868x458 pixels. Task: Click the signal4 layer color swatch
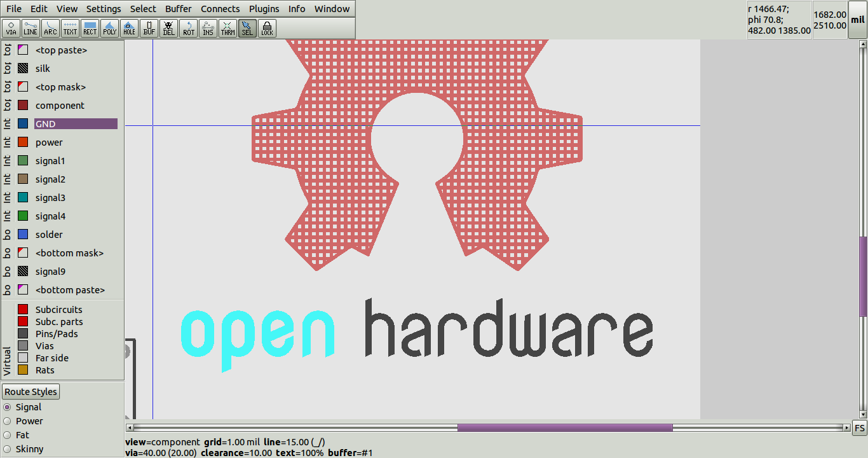pos(23,216)
